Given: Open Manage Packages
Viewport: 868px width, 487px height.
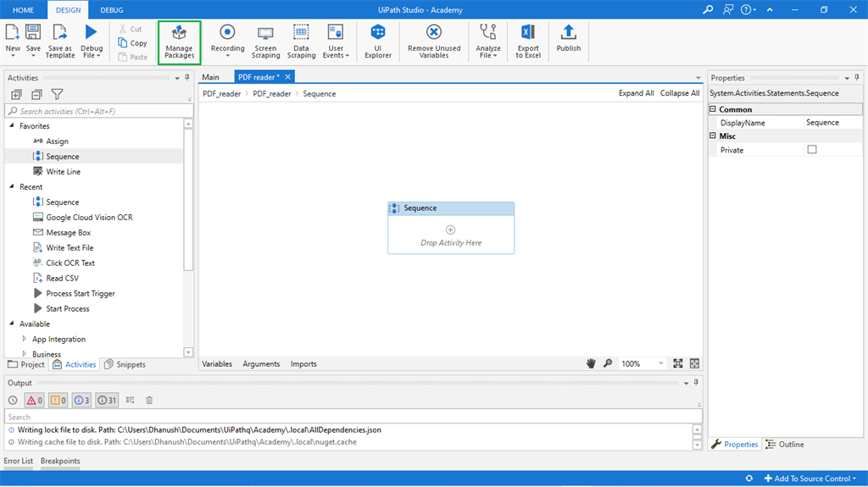Looking at the screenshot, I should 180,42.
